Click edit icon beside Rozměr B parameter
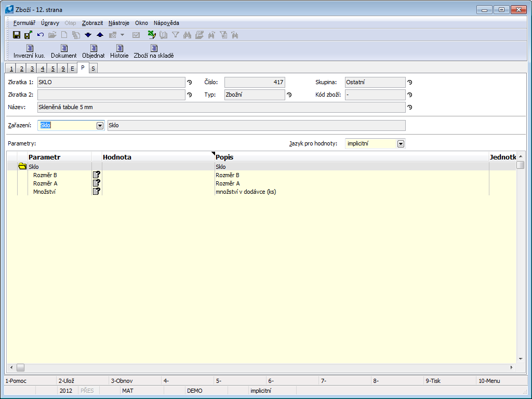The width and height of the screenshot is (532, 399). (96, 175)
